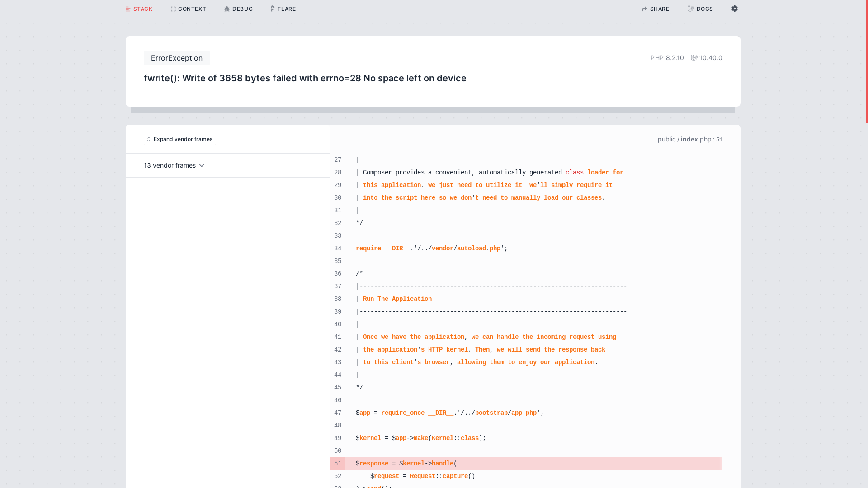Expand the 13 vendor frames group
Viewport: 868px width, 488px height.
pos(174,165)
